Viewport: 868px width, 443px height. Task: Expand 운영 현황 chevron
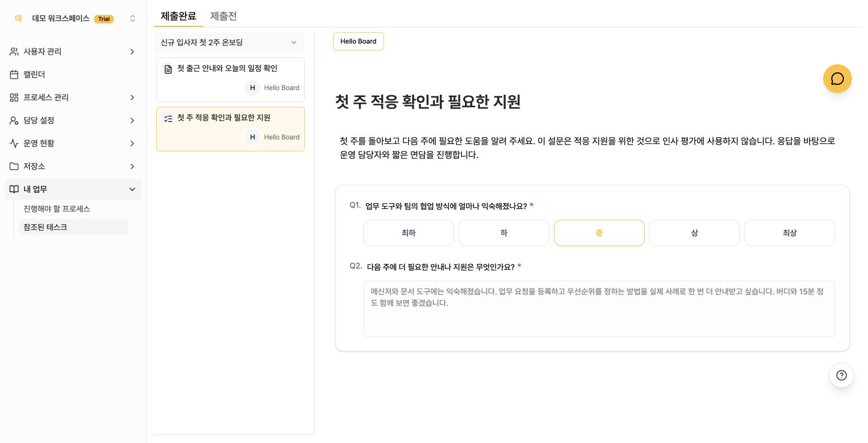pyautogui.click(x=132, y=143)
